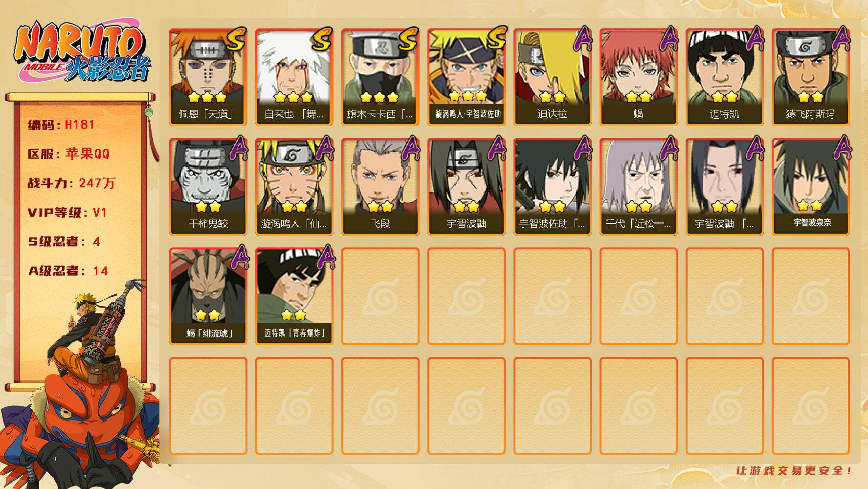Select the 蝎「绯流琥」 ninja card
Image resolution: width=868 pixels, height=489 pixels.
(x=208, y=296)
